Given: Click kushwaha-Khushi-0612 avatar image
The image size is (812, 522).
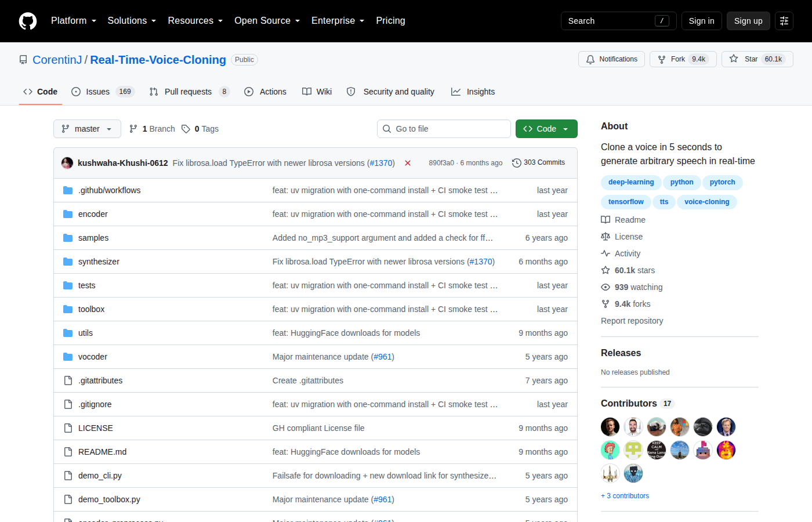Looking at the screenshot, I should 67,163.
